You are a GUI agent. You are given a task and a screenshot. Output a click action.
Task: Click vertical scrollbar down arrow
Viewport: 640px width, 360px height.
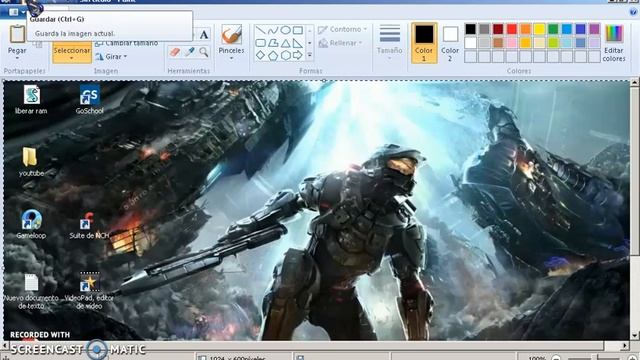(x=634, y=336)
